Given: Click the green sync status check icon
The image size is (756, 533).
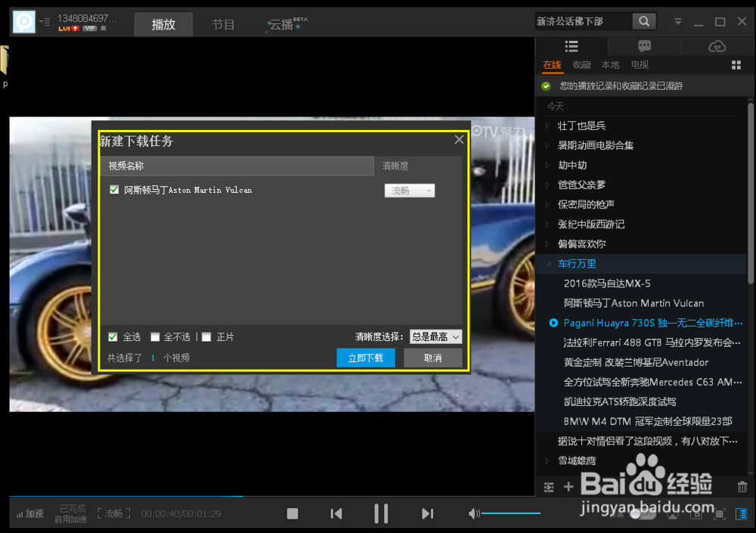Looking at the screenshot, I should (546, 86).
